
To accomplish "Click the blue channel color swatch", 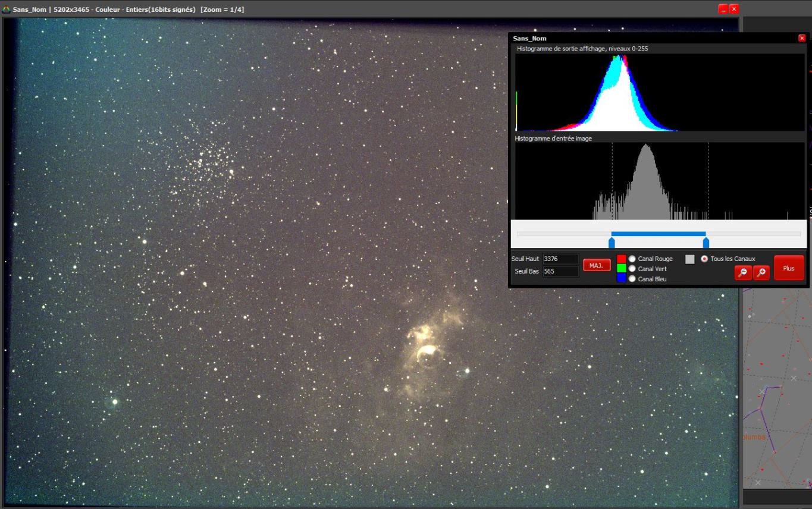I will [621, 279].
